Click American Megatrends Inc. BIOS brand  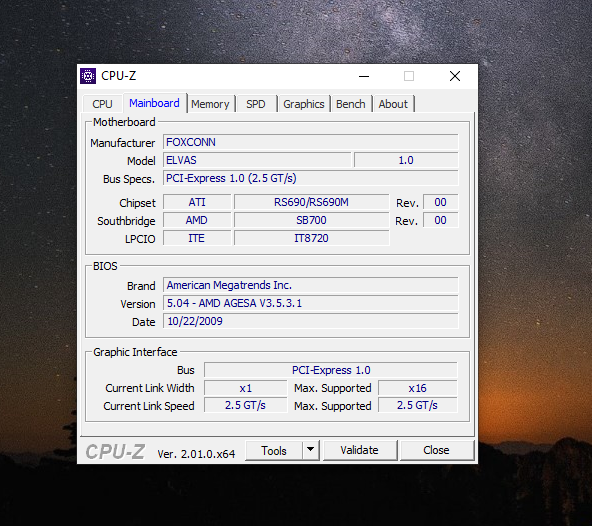click(x=310, y=285)
